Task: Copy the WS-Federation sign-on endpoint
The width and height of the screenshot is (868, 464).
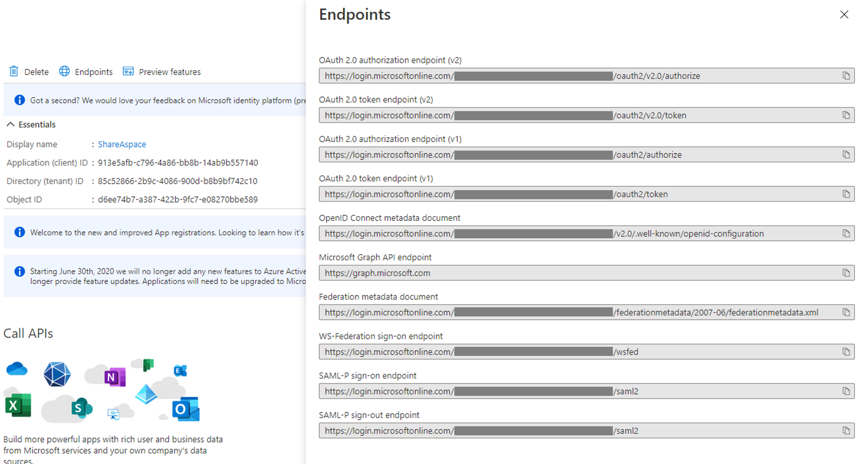Action: (846, 352)
